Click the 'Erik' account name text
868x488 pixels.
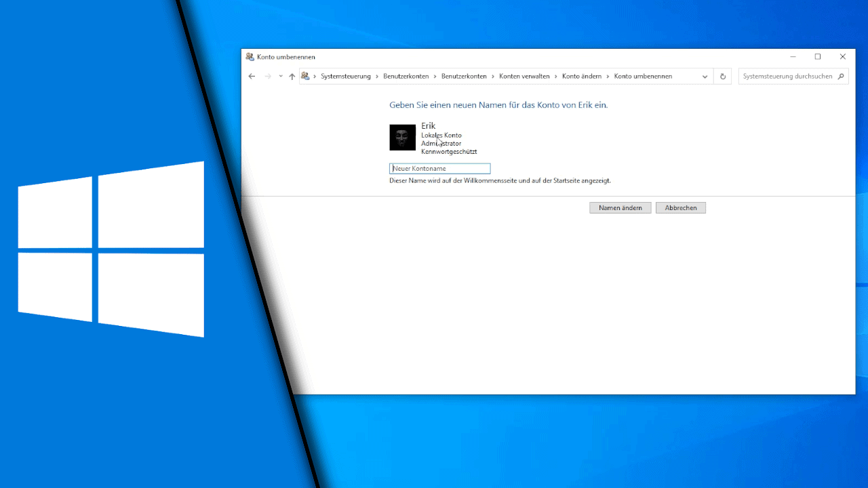[x=429, y=126]
